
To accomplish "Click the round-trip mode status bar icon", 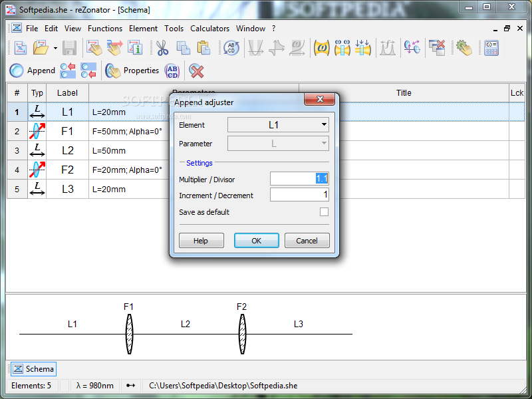I will click(130, 386).
